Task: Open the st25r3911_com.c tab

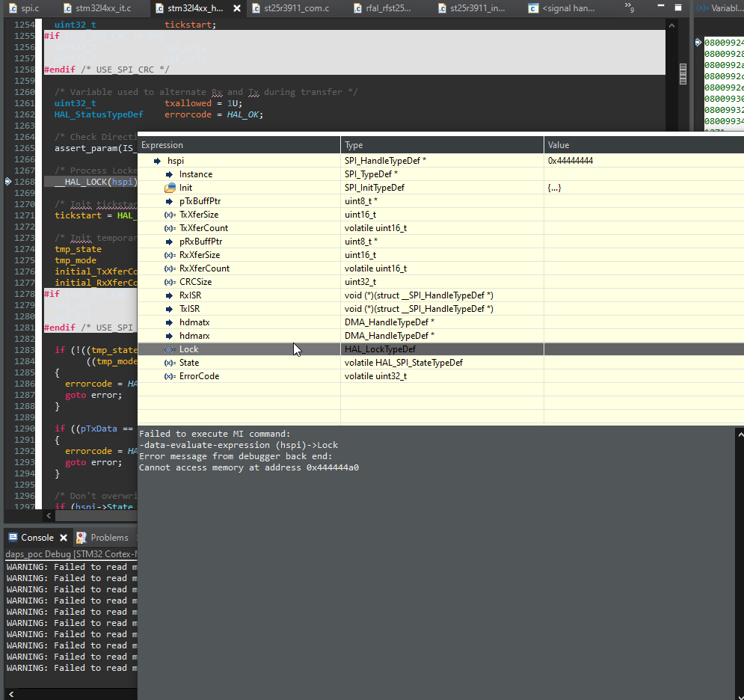Action: click(295, 8)
